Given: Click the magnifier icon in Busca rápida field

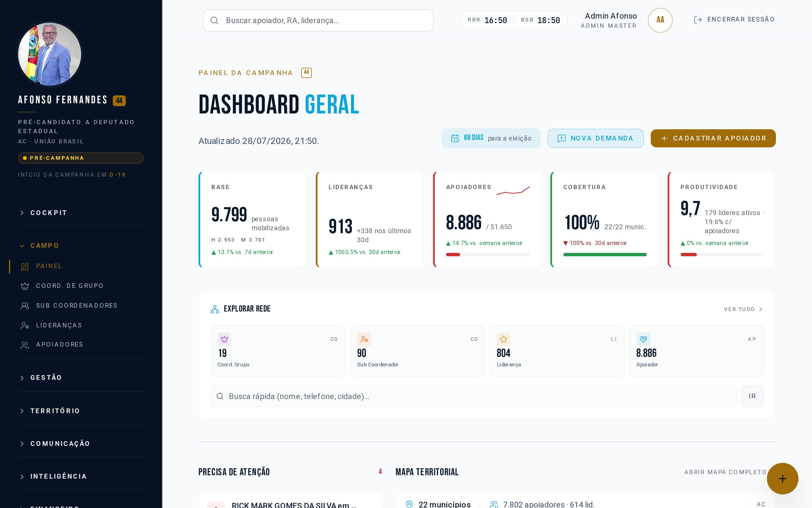Looking at the screenshot, I should click(x=220, y=397).
